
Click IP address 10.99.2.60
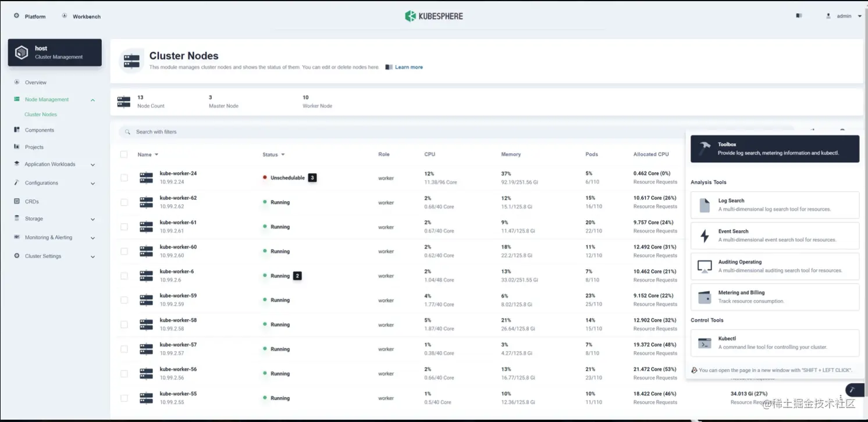click(172, 256)
